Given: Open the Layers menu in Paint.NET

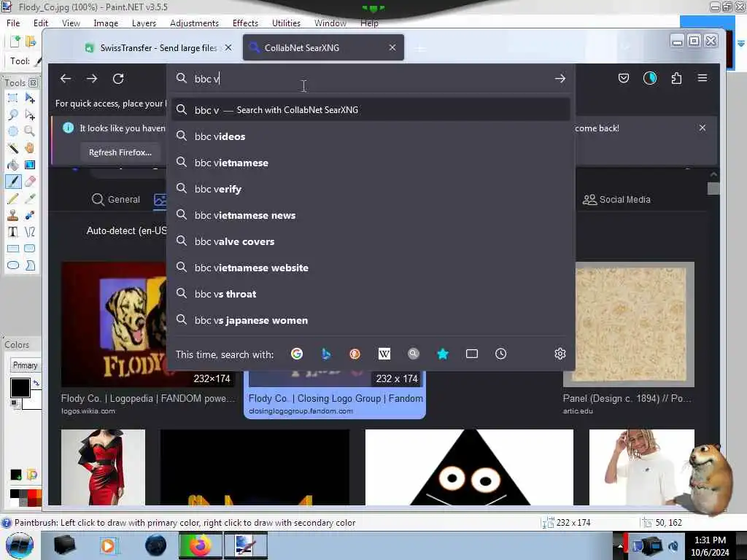Looking at the screenshot, I should (144, 23).
